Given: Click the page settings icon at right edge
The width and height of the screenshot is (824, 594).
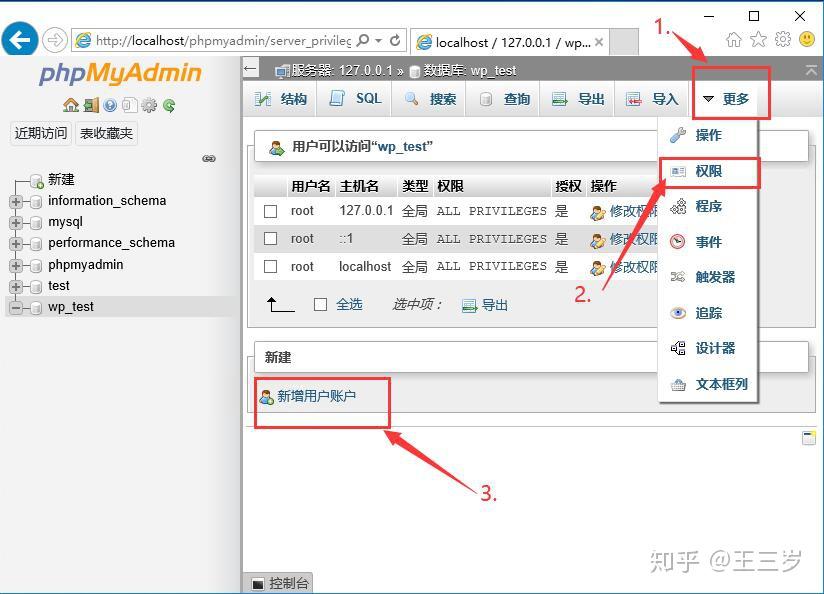Looking at the screenshot, I should pos(809,437).
